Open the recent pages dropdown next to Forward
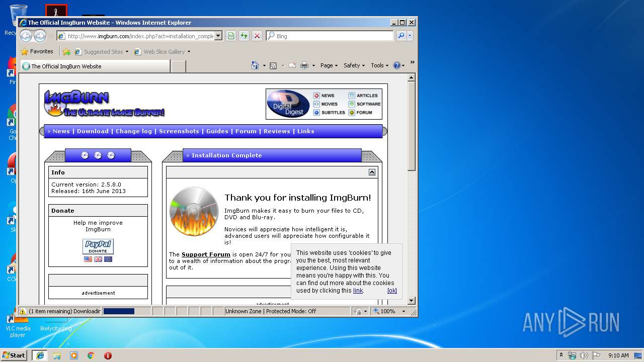Viewport: 644px width, 362px height. pos(51,36)
